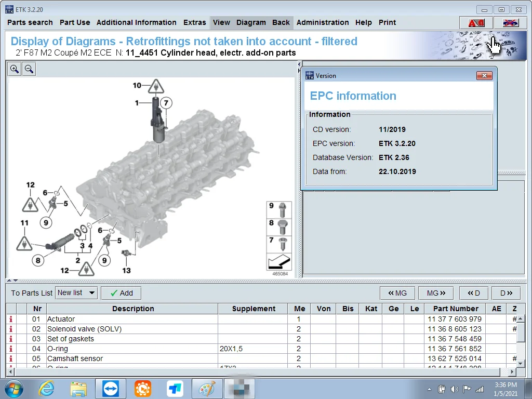The width and height of the screenshot is (532, 399).
Task: Open Additional Information menu
Action: [x=137, y=22]
